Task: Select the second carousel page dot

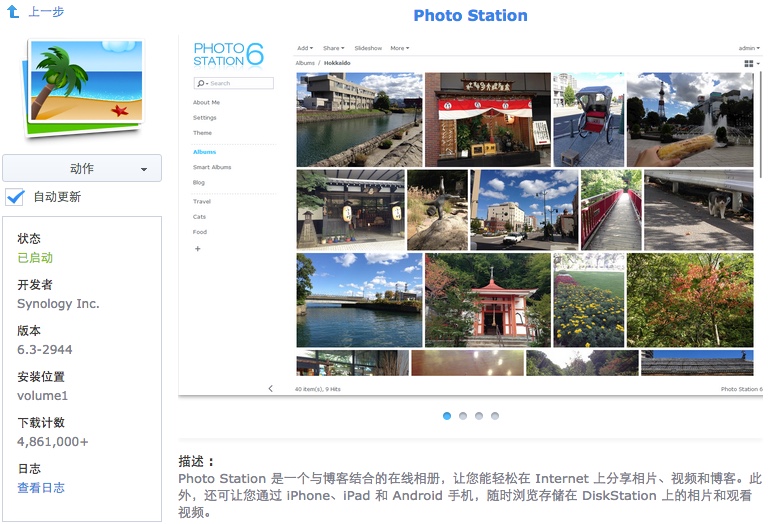Action: pyautogui.click(x=463, y=416)
